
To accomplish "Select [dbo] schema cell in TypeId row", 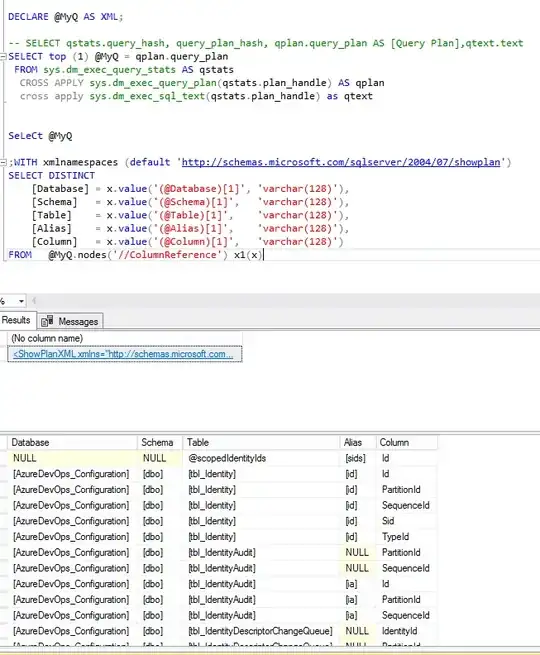I will pyautogui.click(x=160, y=537).
